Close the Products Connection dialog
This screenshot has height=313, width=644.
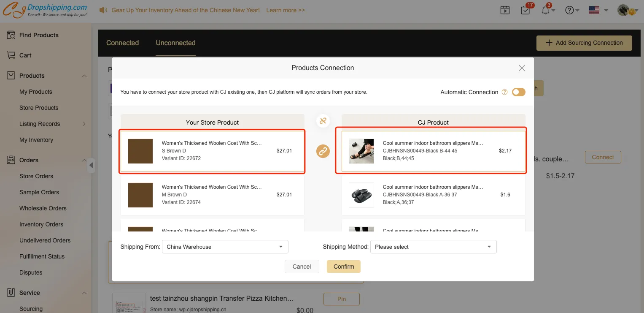pyautogui.click(x=522, y=68)
